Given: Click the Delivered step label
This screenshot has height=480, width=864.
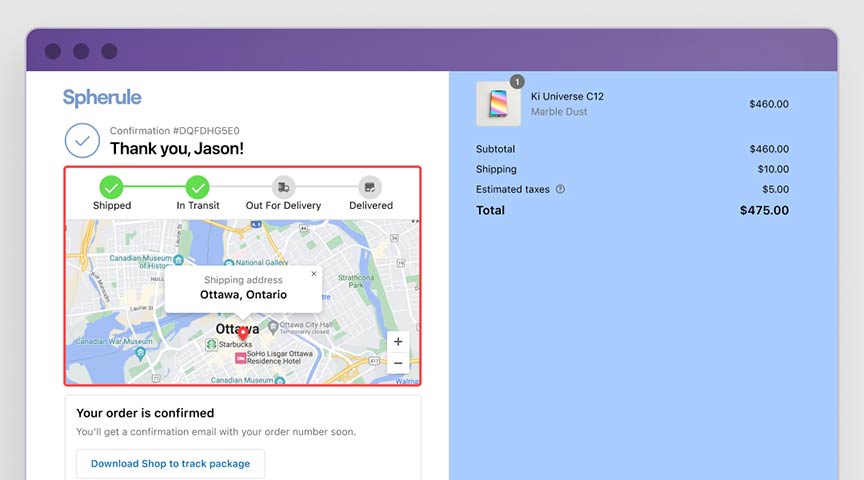Looking at the screenshot, I should coord(371,206).
